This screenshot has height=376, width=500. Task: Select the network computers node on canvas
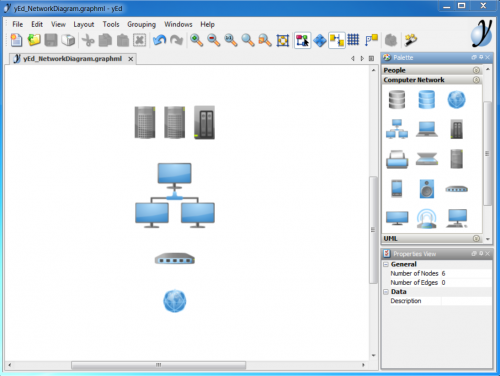pos(175,195)
